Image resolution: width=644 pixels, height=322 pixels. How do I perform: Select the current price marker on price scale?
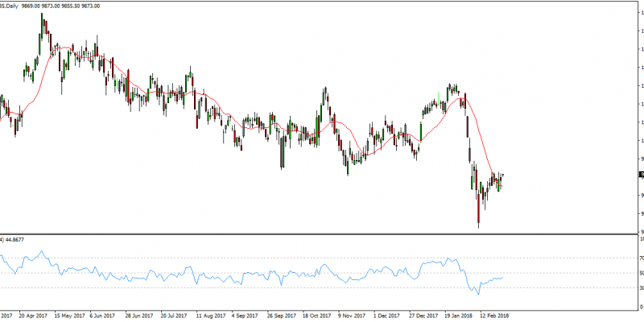click(x=641, y=175)
